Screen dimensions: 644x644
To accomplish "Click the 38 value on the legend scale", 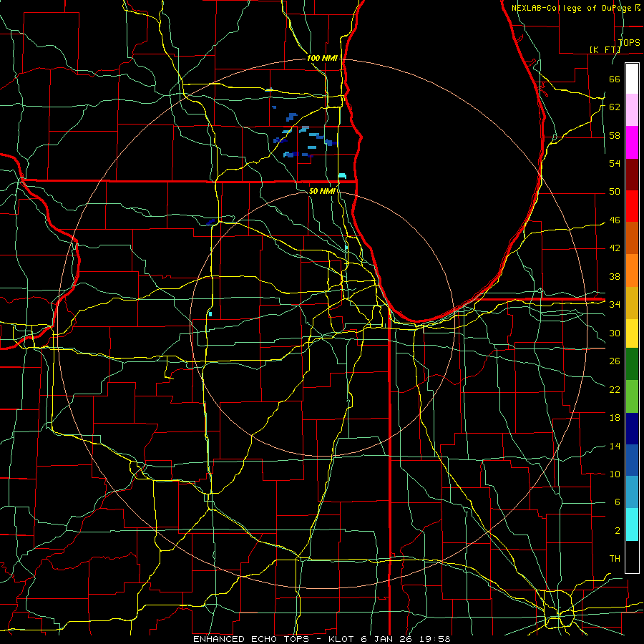I will click(x=615, y=276).
